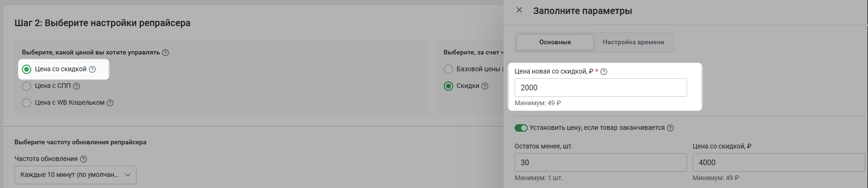The height and width of the screenshot is (188, 868).
Task: Select 'Цена с СПП' radio option
Action: pos(27,86)
